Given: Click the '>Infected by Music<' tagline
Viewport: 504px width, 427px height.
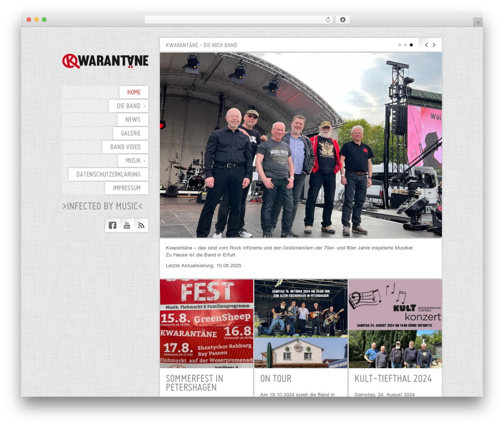Looking at the screenshot, I should coord(102,206).
